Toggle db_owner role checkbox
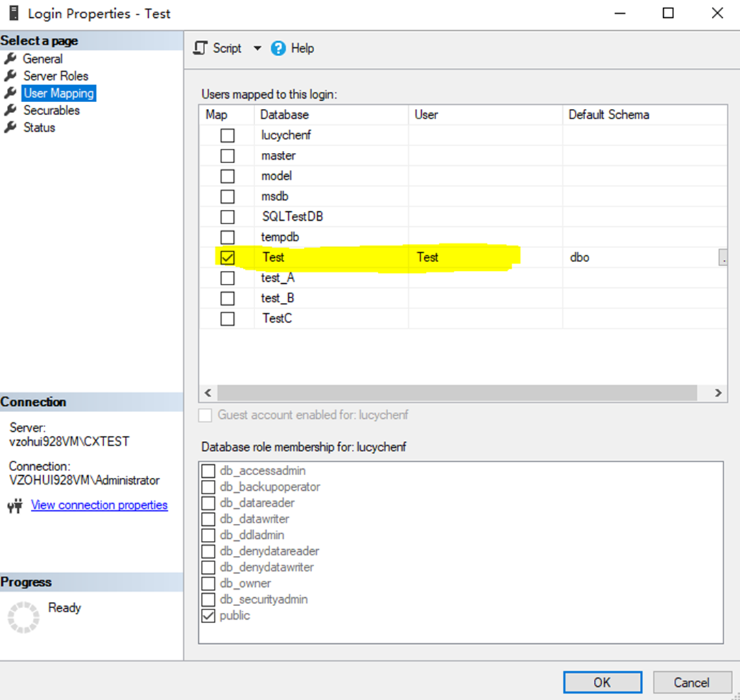Viewport: 740px width, 700px height. [208, 583]
